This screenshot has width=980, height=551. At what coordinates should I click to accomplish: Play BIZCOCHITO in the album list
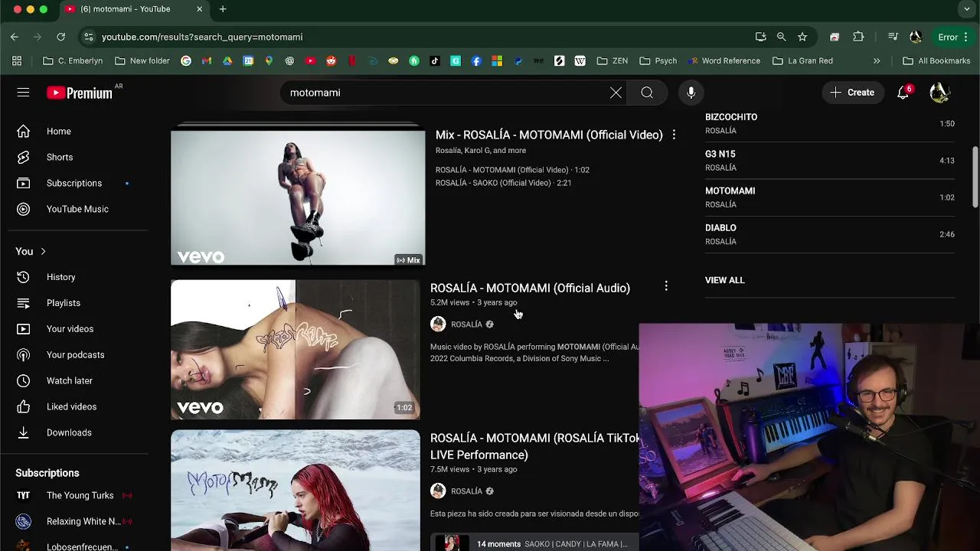pos(830,123)
